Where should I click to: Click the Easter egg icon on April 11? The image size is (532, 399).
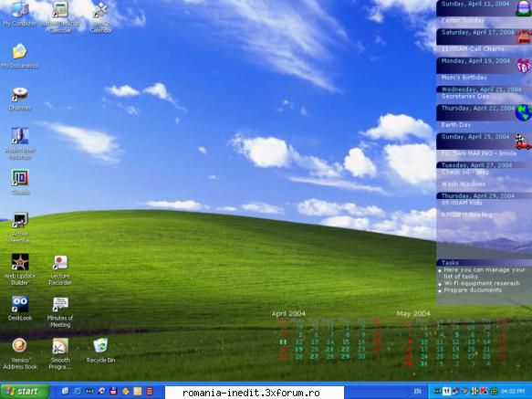coord(523,8)
